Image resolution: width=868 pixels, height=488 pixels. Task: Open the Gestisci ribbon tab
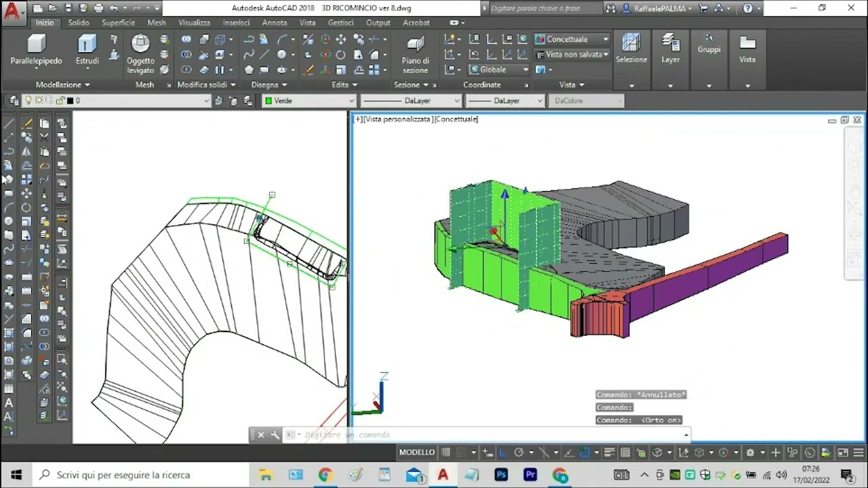click(x=340, y=22)
